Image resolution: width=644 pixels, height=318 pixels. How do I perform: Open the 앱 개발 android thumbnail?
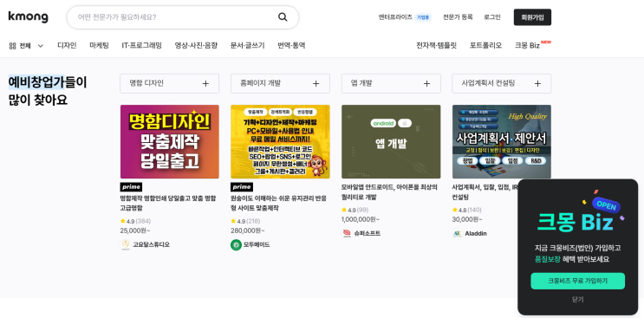coord(391,141)
